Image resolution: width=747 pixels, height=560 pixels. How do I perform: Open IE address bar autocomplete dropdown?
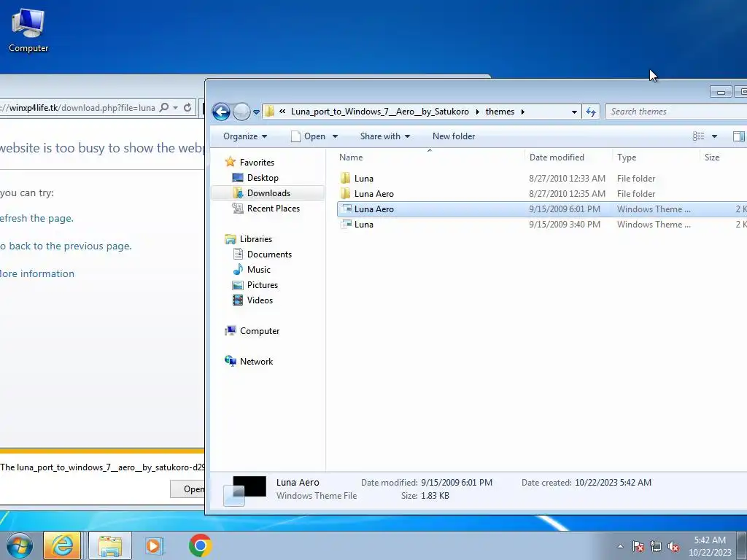(x=175, y=108)
